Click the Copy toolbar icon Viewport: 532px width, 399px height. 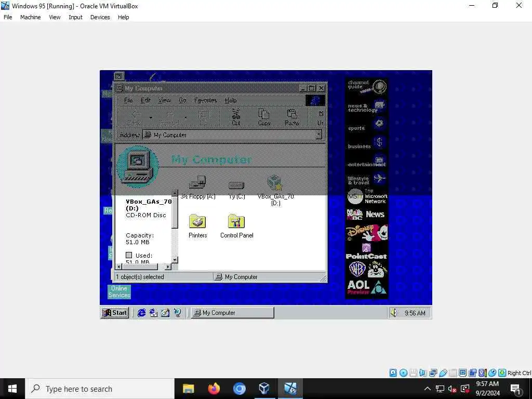[x=263, y=117]
